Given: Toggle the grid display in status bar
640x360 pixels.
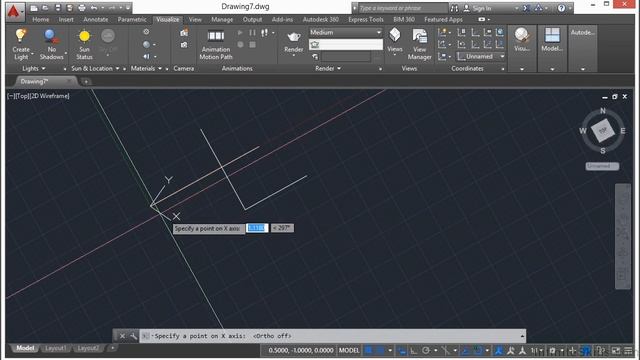Looking at the screenshot, I should point(369,351).
